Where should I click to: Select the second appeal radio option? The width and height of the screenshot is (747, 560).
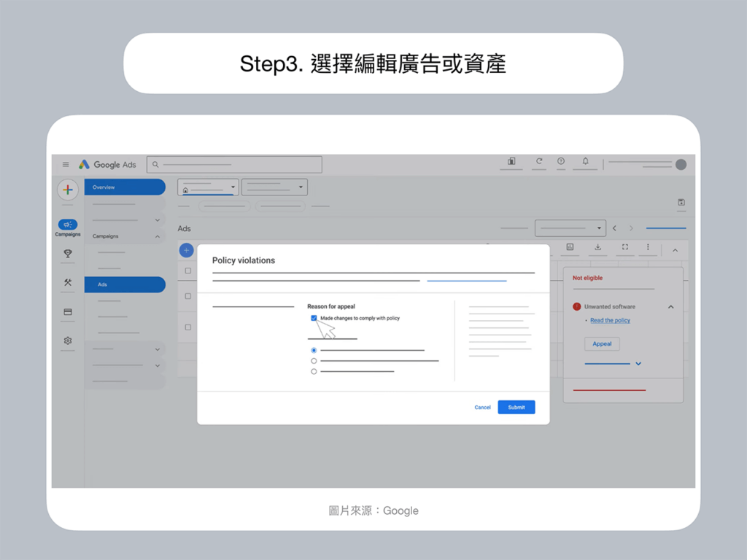(x=314, y=361)
